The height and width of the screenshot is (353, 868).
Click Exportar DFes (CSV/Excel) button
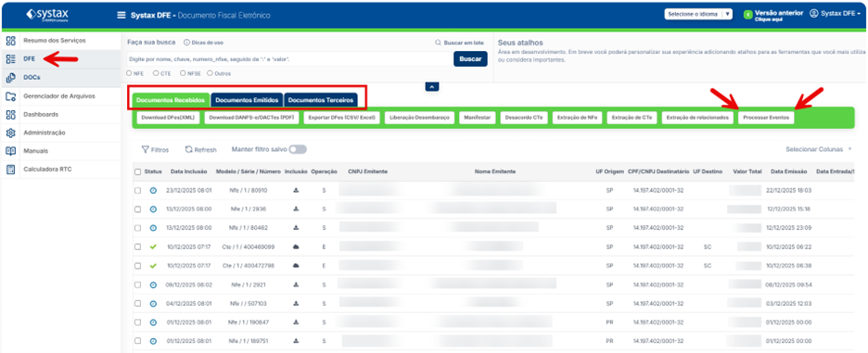(341, 118)
